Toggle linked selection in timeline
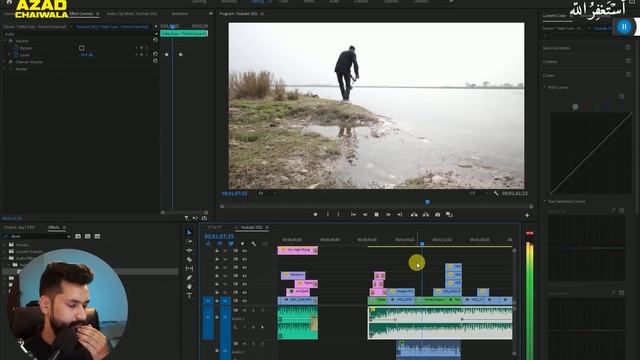Viewport: 640px width, 360px height. tap(231, 244)
